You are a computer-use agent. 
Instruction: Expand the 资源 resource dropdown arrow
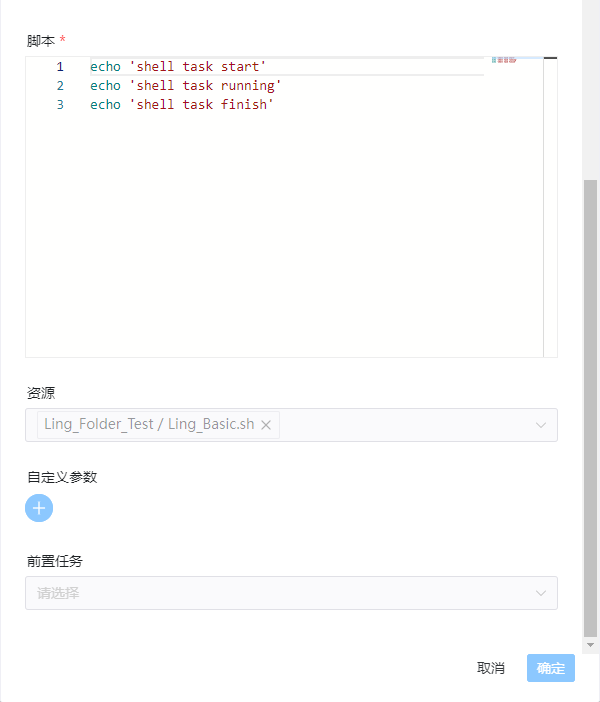(x=541, y=425)
